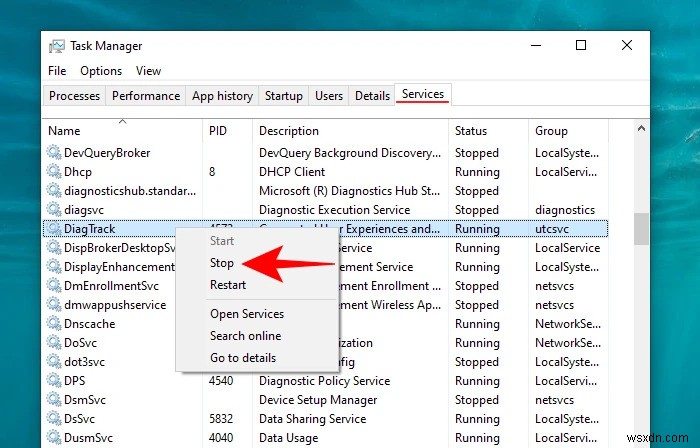Sort services by the Name column header
Screen dimensions: 700x448
pos(123,131)
